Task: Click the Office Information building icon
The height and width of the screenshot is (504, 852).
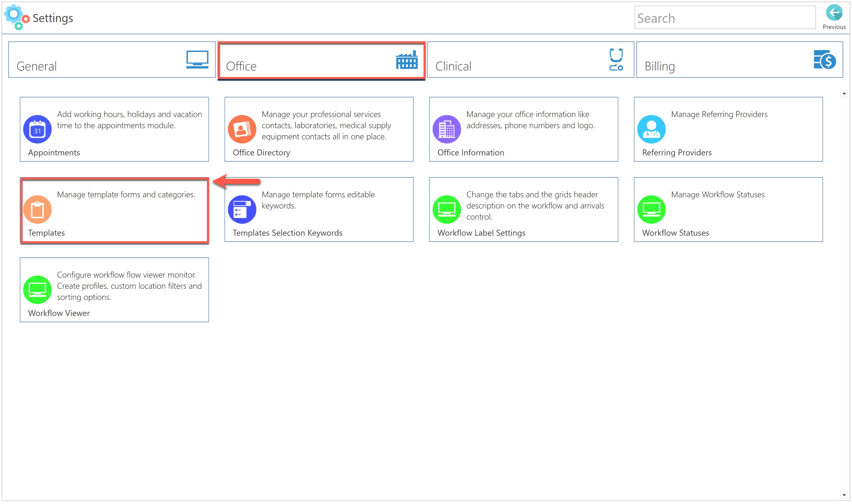Action: coord(446,129)
